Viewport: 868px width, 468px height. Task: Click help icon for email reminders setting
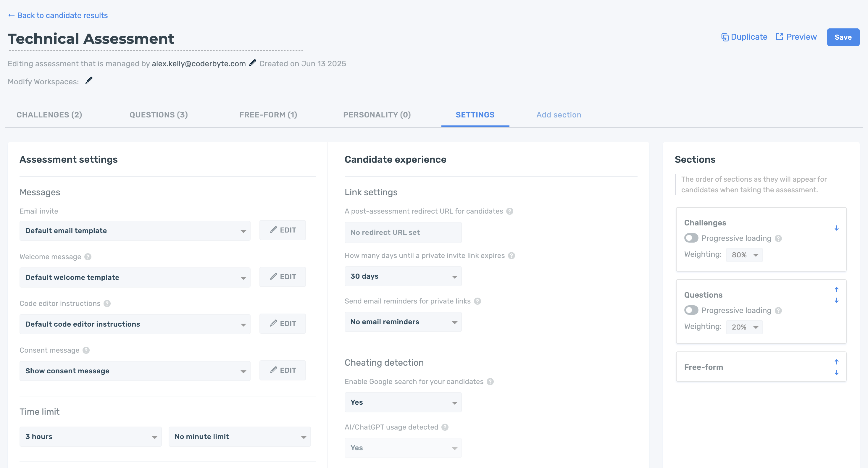point(477,301)
